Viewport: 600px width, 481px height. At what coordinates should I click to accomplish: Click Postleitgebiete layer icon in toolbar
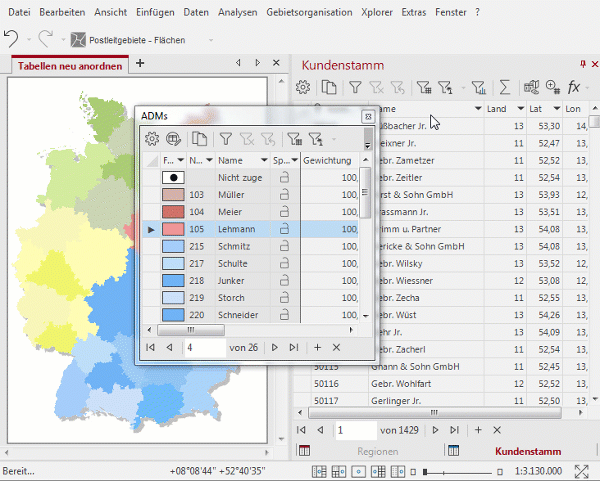coord(78,40)
